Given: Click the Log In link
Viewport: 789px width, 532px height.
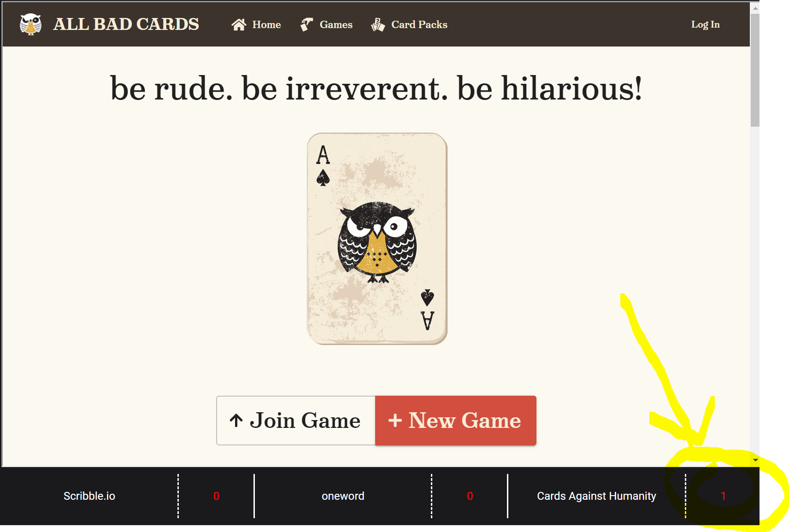Looking at the screenshot, I should tap(705, 24).
